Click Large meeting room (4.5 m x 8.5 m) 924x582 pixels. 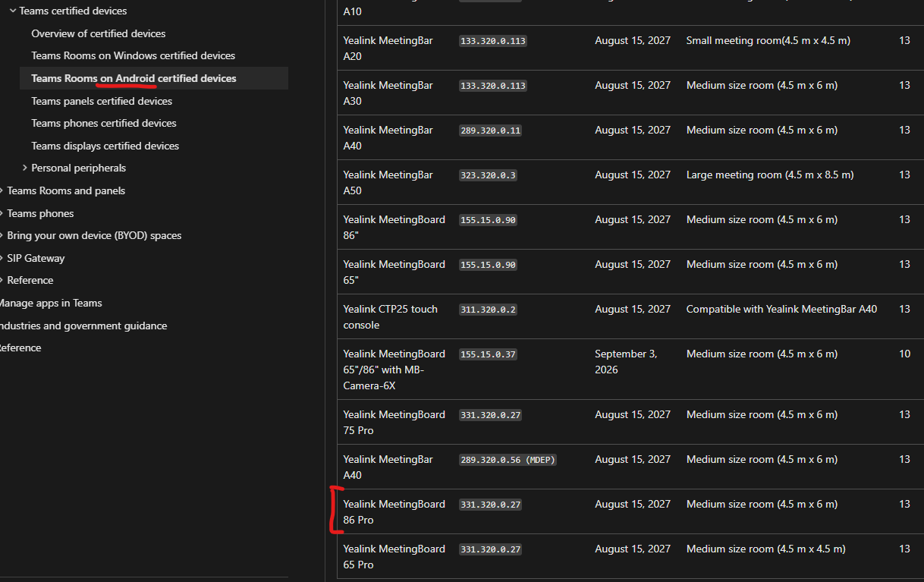click(x=770, y=175)
